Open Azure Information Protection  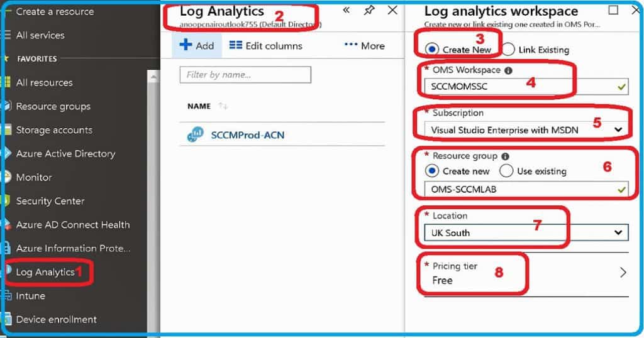coord(73,249)
